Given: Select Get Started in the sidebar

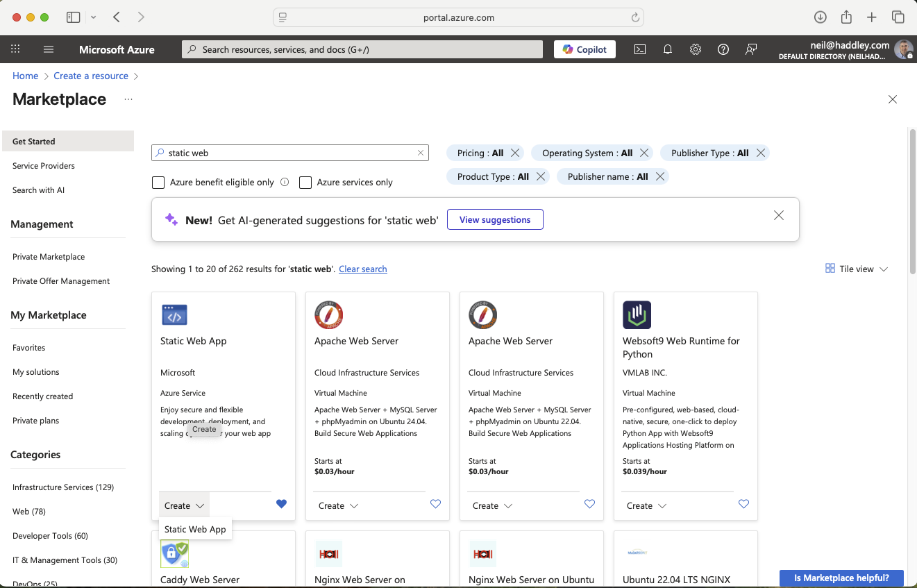Looking at the screenshot, I should coord(33,141).
